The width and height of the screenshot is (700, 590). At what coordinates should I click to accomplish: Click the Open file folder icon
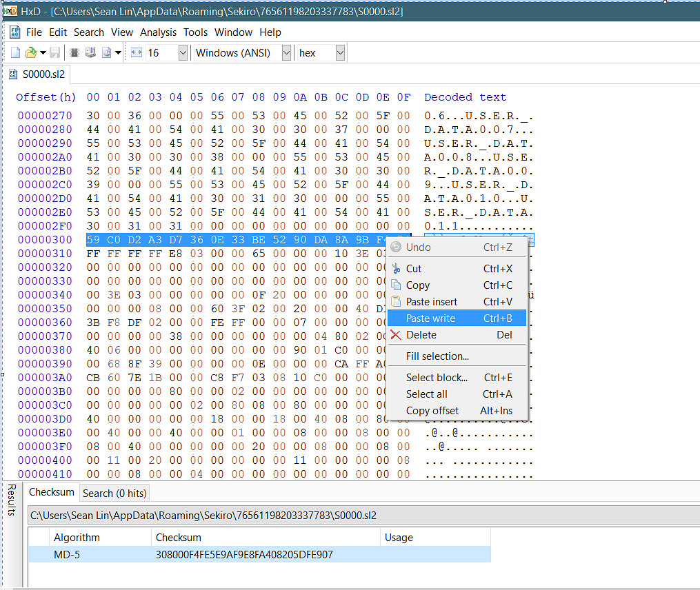tap(30, 53)
